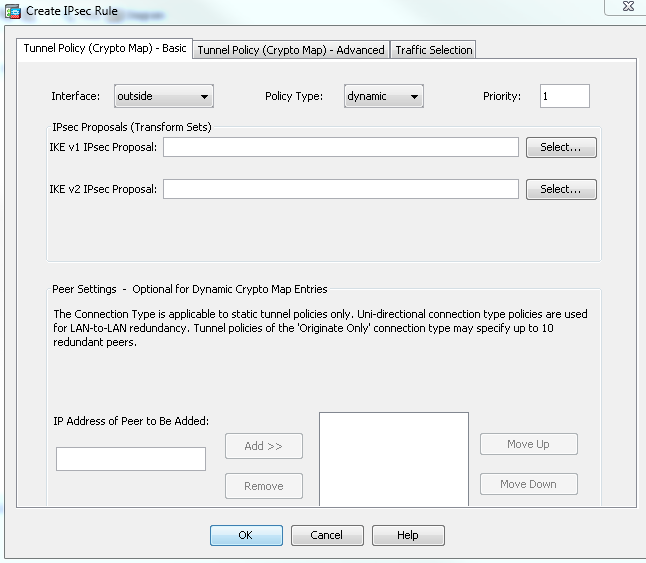The height and width of the screenshot is (563, 646).
Task: Expand the Interface dropdown showing outside
Action: (164, 96)
